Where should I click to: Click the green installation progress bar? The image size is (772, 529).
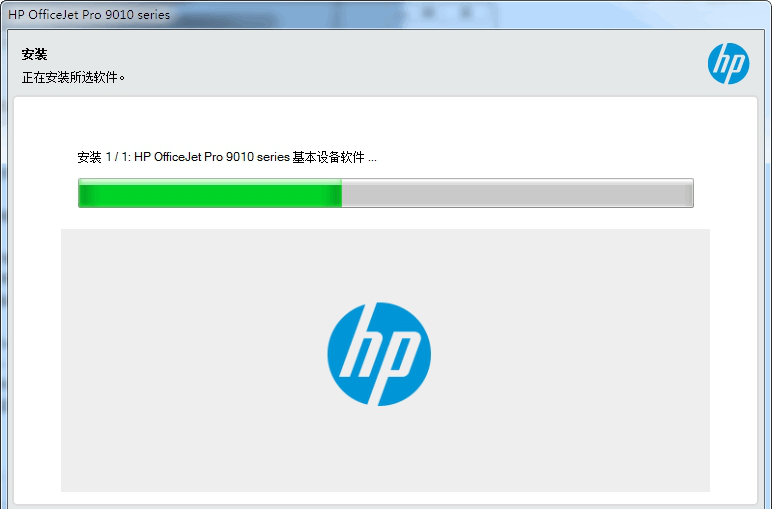click(x=386, y=193)
